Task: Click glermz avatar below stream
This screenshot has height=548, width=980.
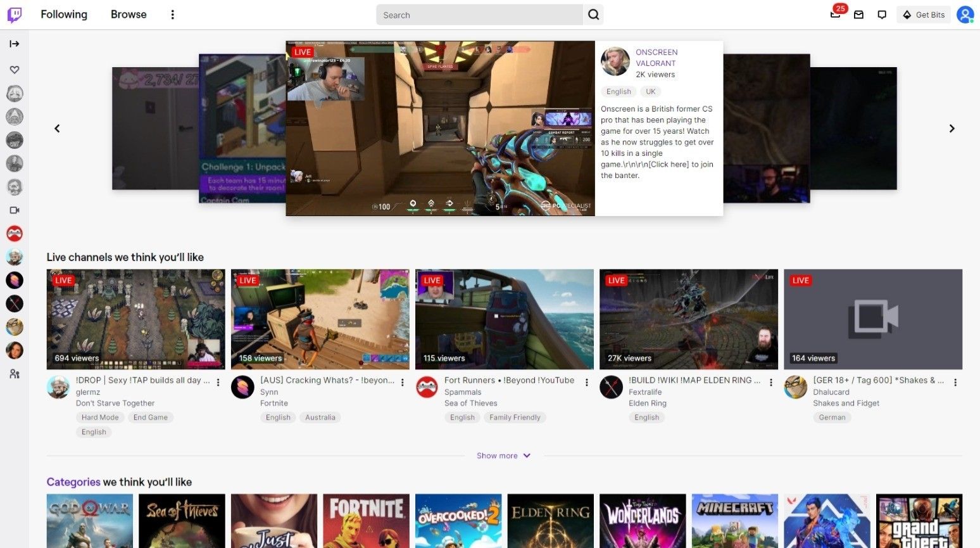Action: [58, 387]
